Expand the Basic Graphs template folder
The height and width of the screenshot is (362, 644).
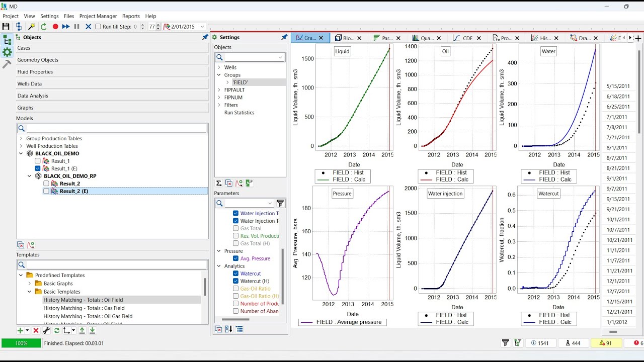pos(30,284)
